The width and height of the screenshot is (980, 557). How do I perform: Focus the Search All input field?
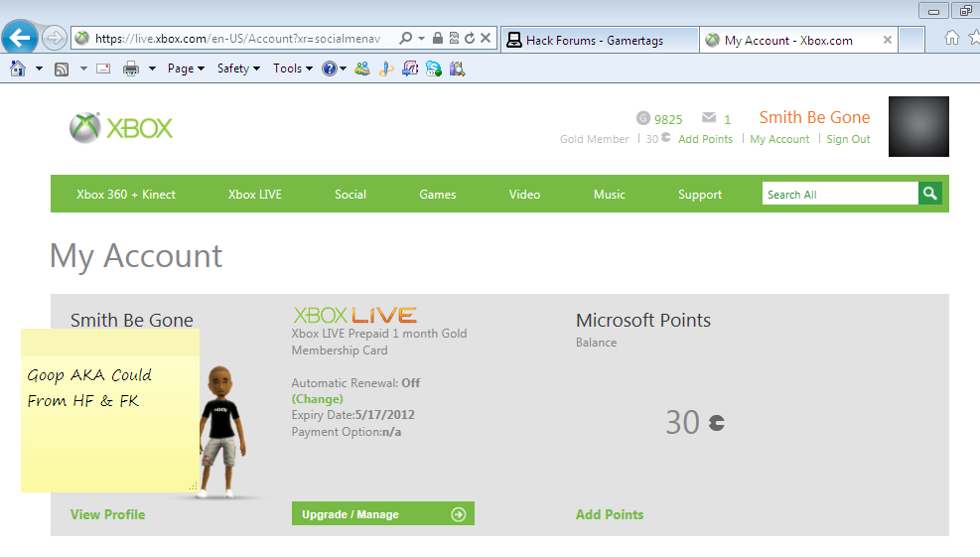pos(840,194)
